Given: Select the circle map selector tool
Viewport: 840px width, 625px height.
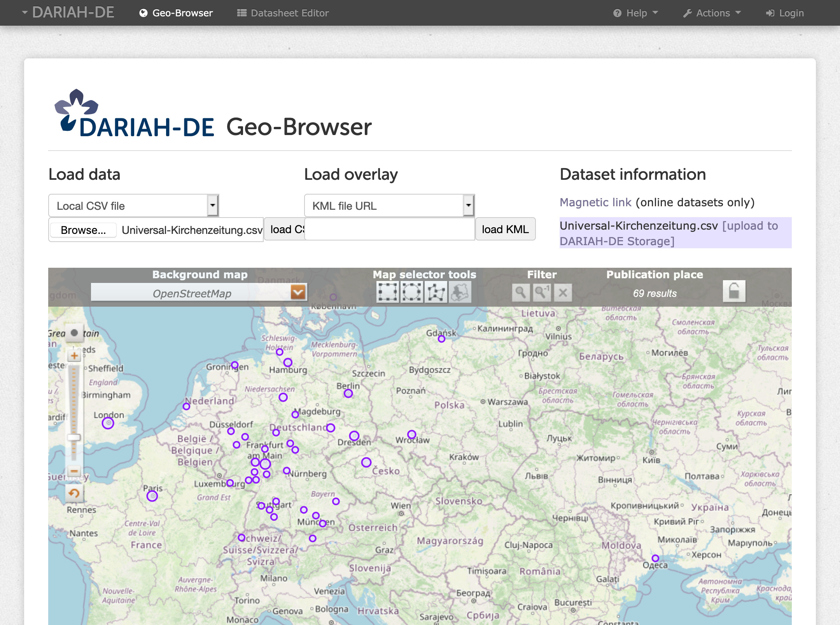Looking at the screenshot, I should (x=412, y=292).
